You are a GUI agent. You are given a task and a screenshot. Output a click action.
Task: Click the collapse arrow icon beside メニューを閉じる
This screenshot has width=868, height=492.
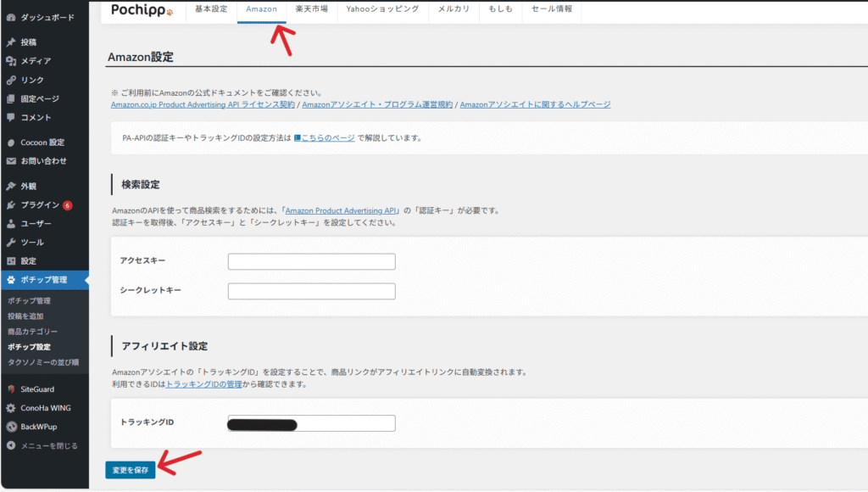[x=11, y=445]
